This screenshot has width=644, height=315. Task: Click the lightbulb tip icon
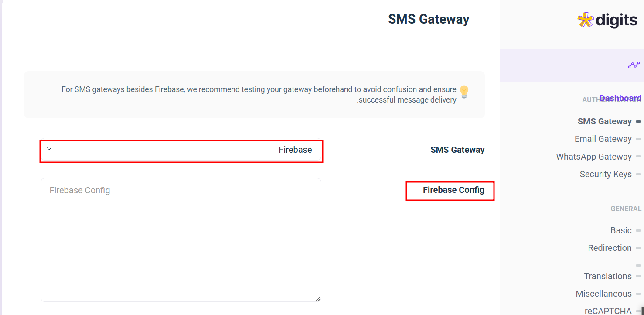[464, 92]
